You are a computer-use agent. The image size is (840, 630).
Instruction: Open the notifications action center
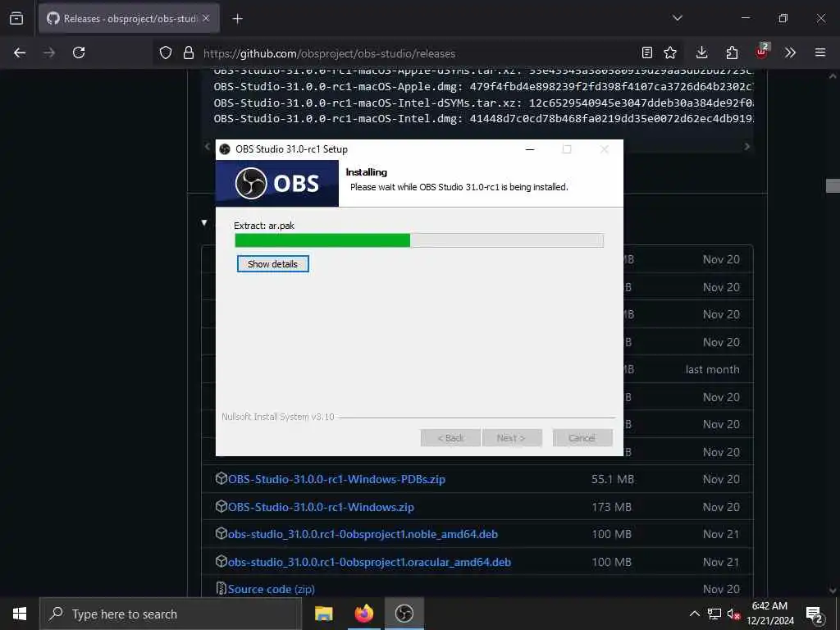click(815, 614)
